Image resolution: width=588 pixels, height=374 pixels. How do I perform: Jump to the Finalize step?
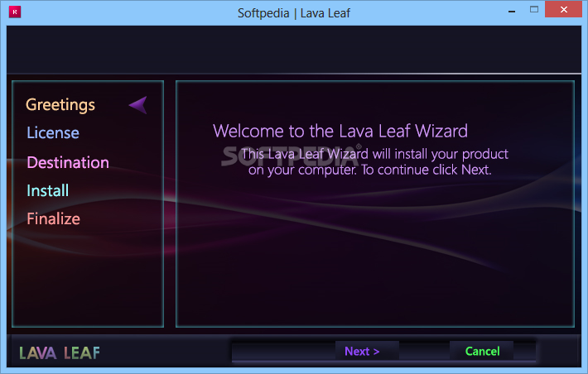click(53, 218)
